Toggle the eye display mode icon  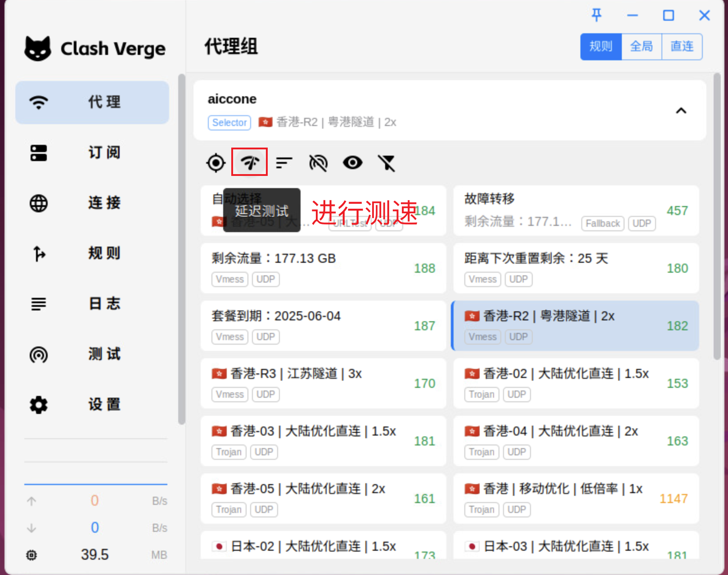[x=352, y=163]
